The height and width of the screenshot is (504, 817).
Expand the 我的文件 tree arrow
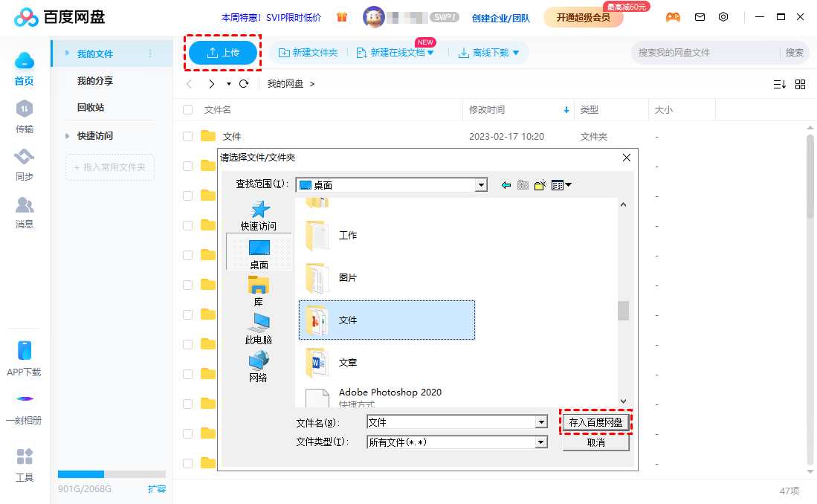point(67,54)
